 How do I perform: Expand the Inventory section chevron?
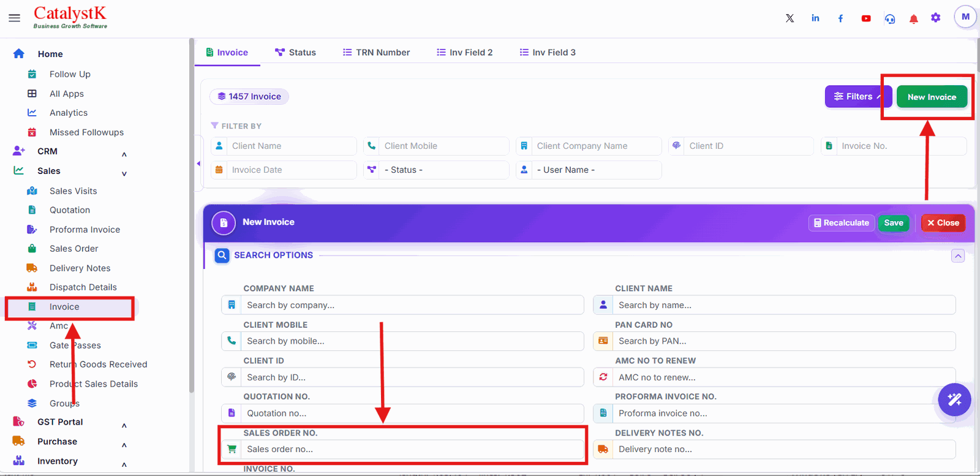[124, 465]
